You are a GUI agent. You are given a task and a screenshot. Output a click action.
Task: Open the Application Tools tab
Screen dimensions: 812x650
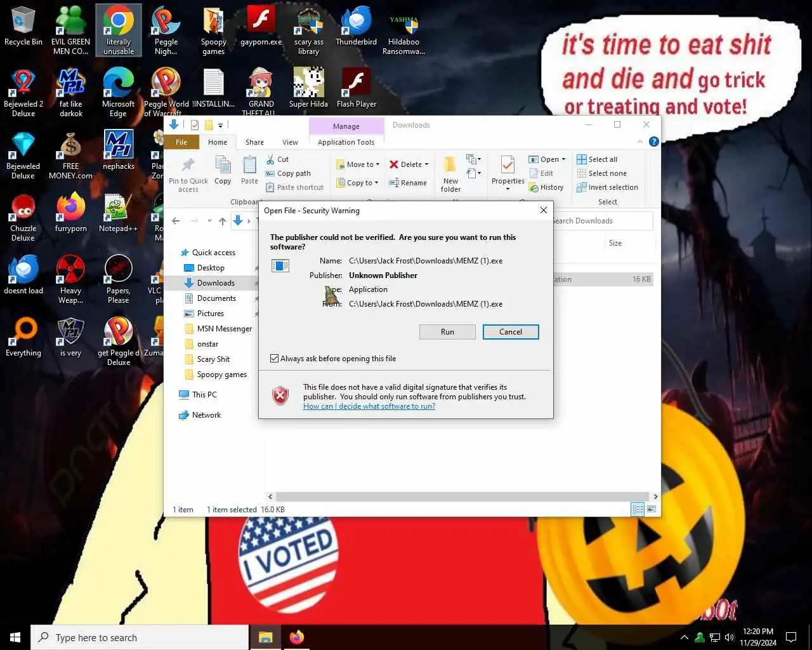click(x=346, y=142)
